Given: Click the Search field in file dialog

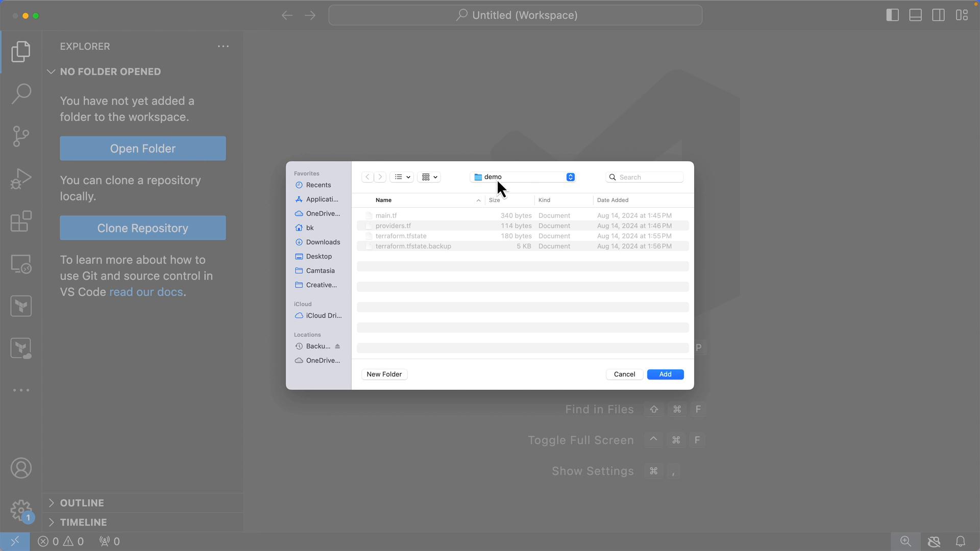Looking at the screenshot, I should [x=645, y=177].
